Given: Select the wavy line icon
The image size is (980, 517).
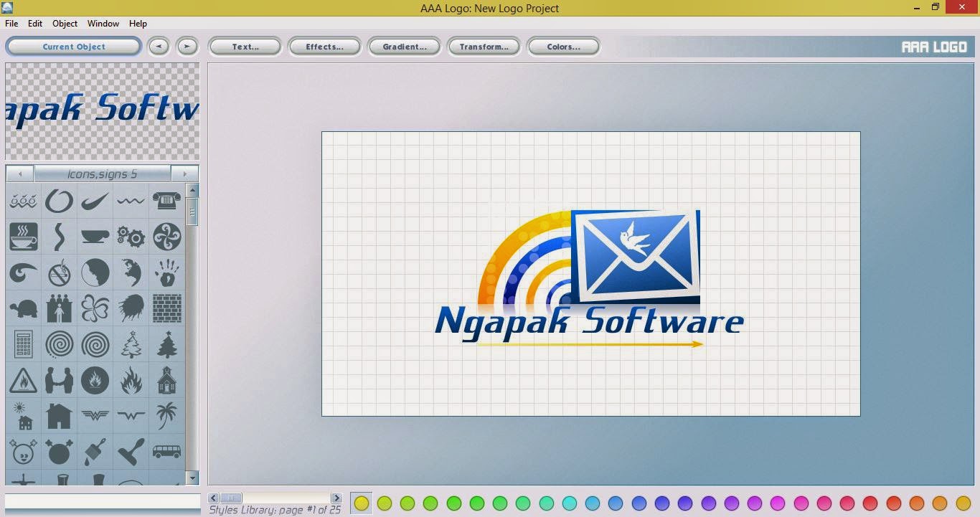Looking at the screenshot, I should 131,201.
